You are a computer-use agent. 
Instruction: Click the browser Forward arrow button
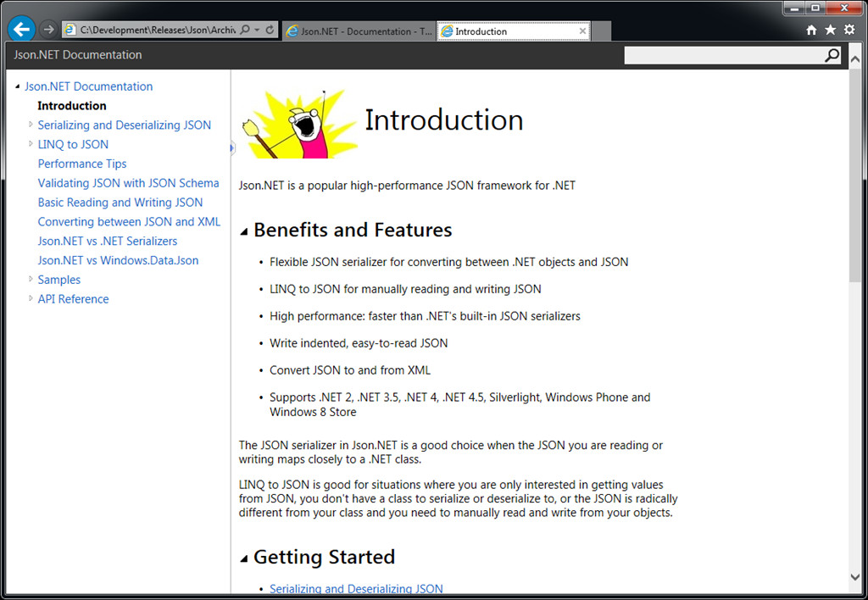click(x=48, y=30)
